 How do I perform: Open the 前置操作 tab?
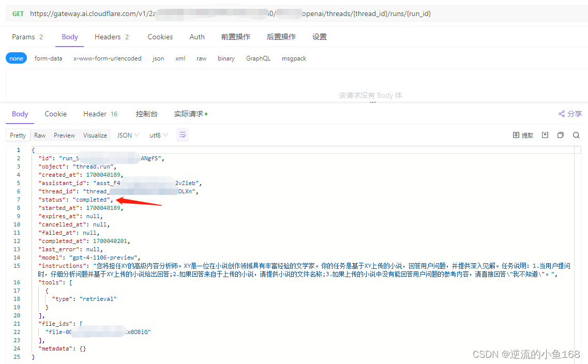(235, 37)
